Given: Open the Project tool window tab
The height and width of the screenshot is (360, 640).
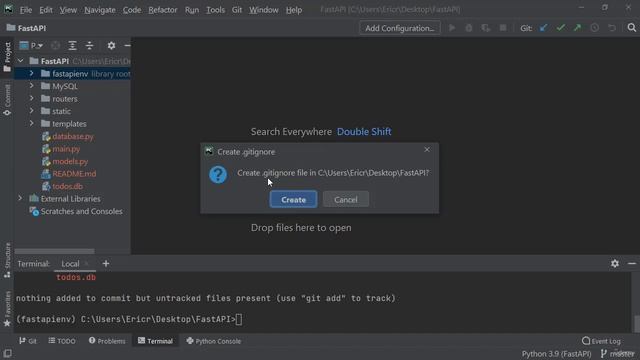Looking at the screenshot, I should pyautogui.click(x=7, y=57).
